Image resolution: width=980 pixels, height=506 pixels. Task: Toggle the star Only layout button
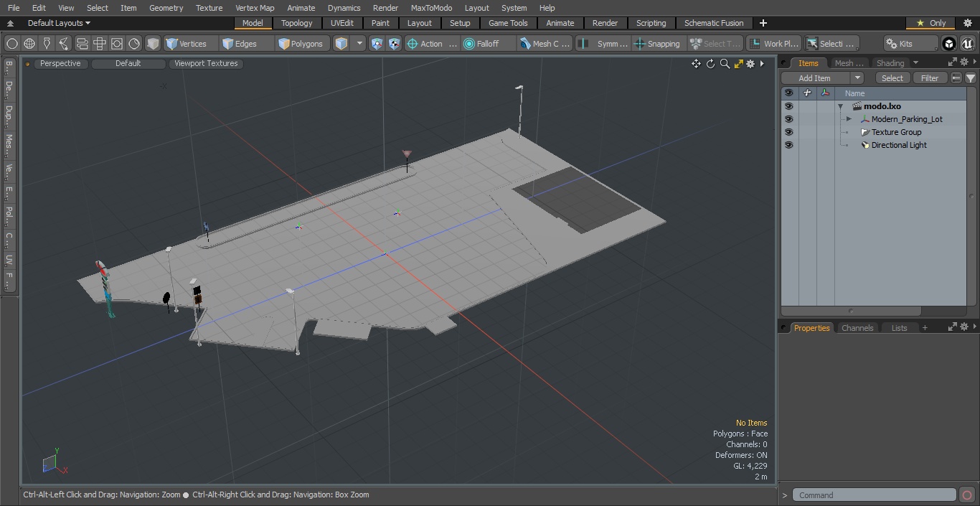[x=930, y=23]
